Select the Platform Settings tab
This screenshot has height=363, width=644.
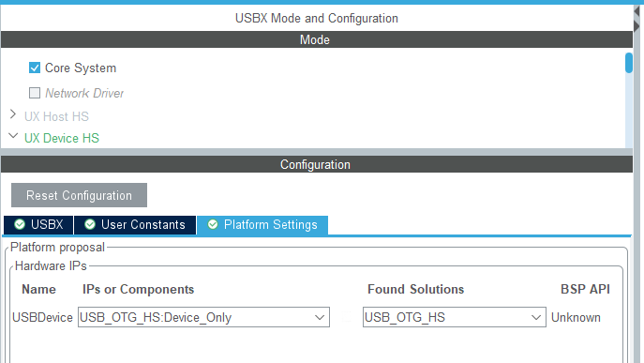point(262,225)
